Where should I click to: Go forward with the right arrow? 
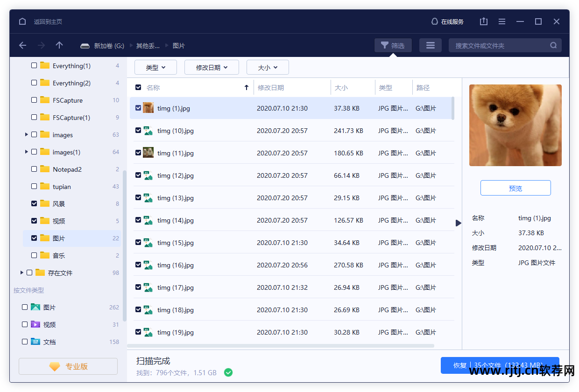tap(41, 45)
